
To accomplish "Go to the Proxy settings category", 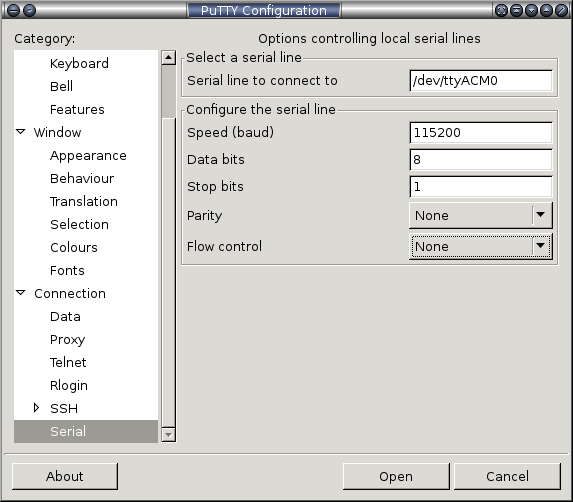I will [x=68, y=339].
